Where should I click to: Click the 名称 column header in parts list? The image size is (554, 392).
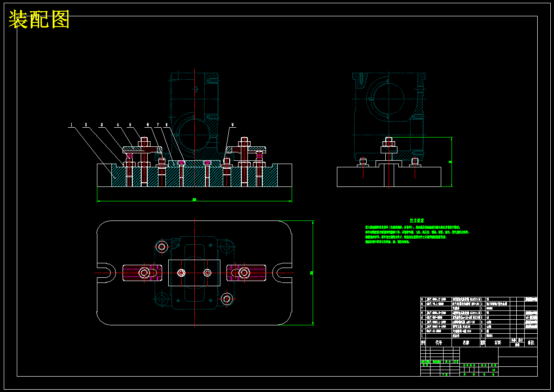click(x=465, y=343)
